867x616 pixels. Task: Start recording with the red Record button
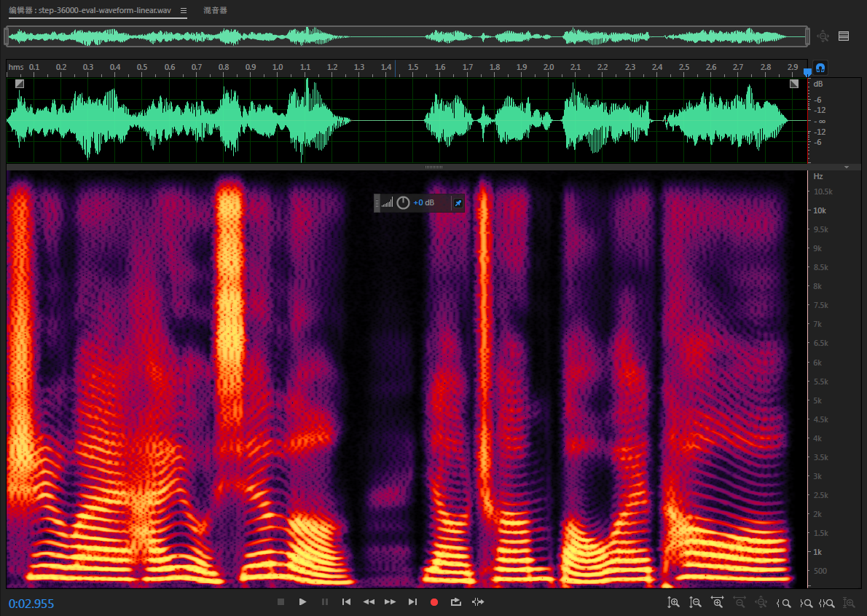point(434,602)
